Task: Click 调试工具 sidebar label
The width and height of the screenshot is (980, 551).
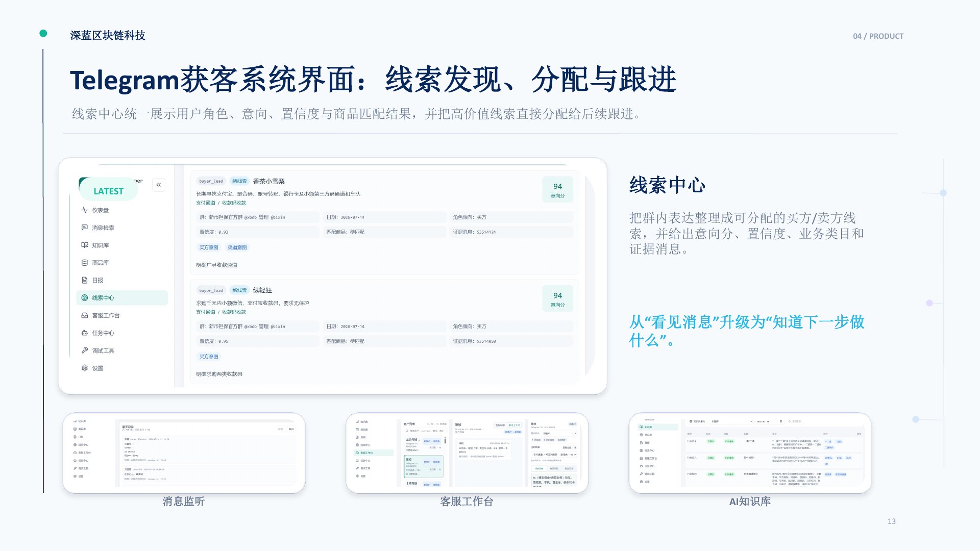Action: pyautogui.click(x=103, y=350)
